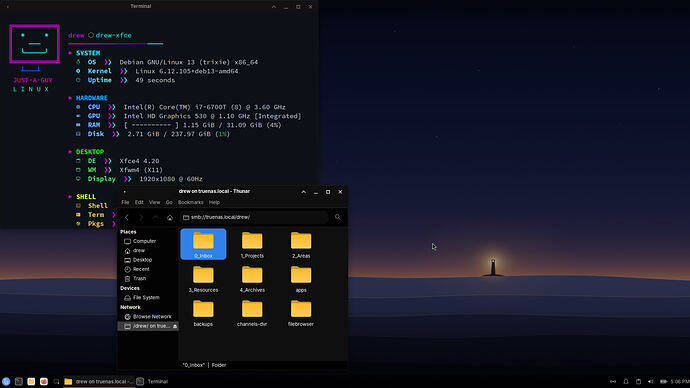Click Places heading in Thunar sidebar
Image resolution: width=690 pixels, height=388 pixels.
[128, 232]
